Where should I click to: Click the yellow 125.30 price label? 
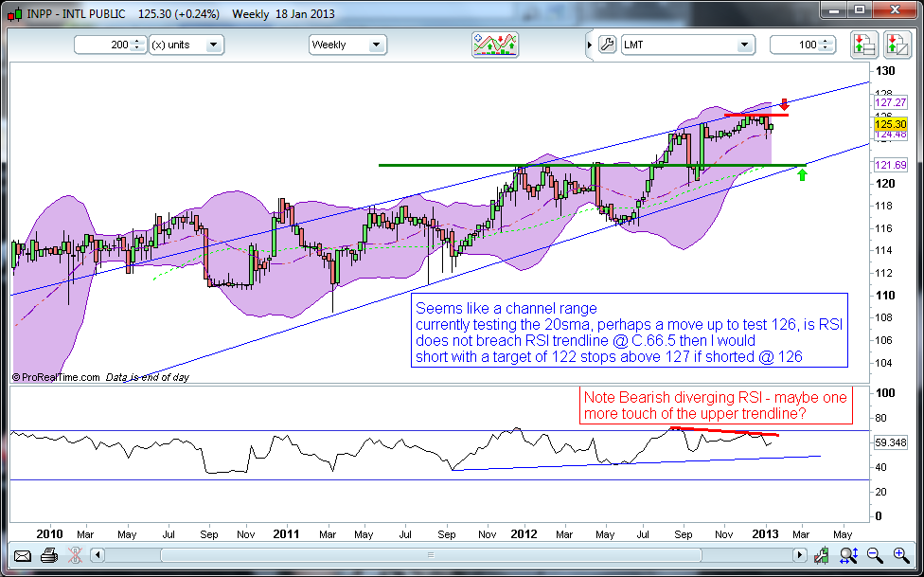[x=891, y=123]
